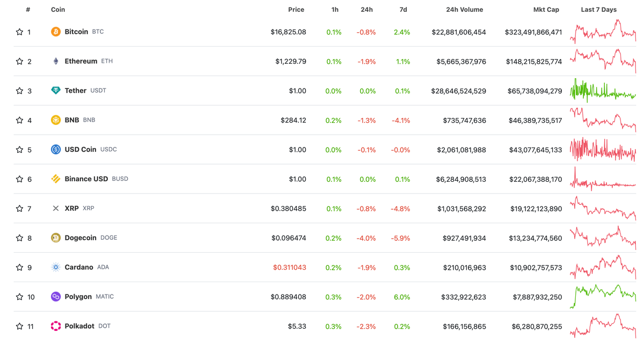The image size is (644, 339).
Task: Open the USD Coin page link
Action: tap(80, 150)
